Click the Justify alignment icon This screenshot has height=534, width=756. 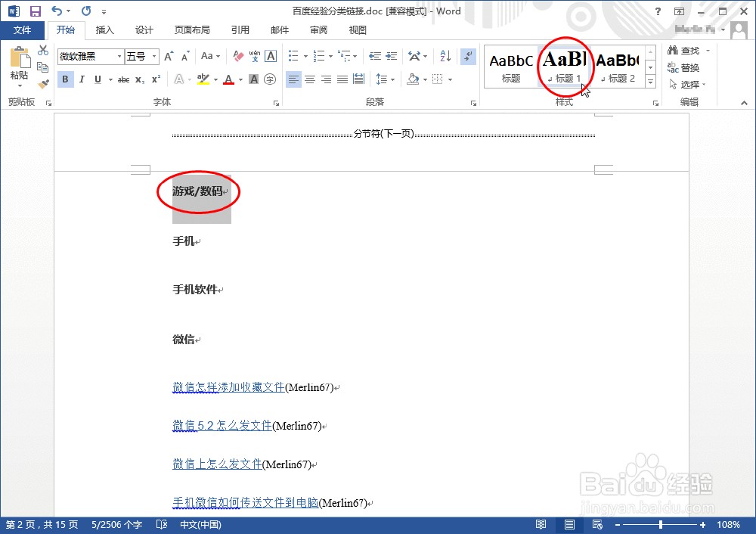[342, 79]
